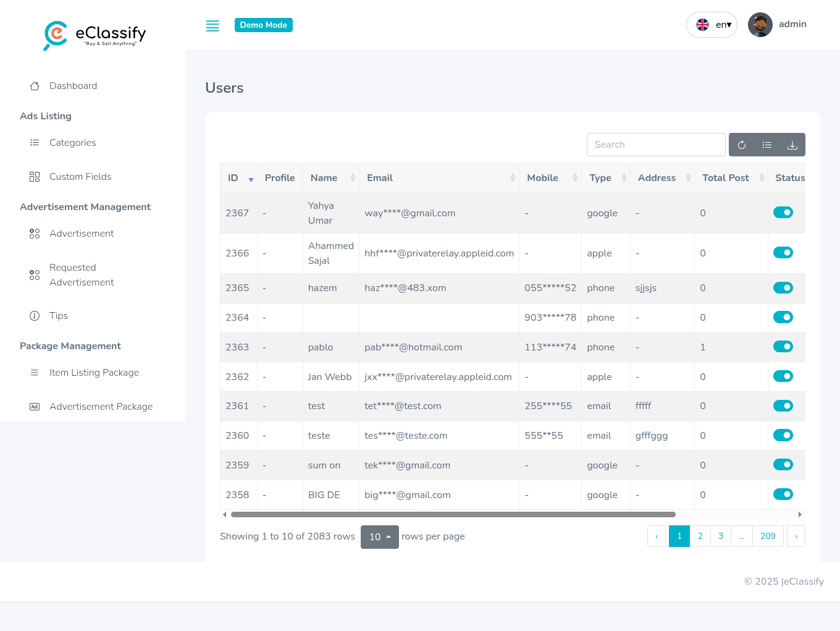Click the export download icon
This screenshot has width=840, height=631.
792,145
